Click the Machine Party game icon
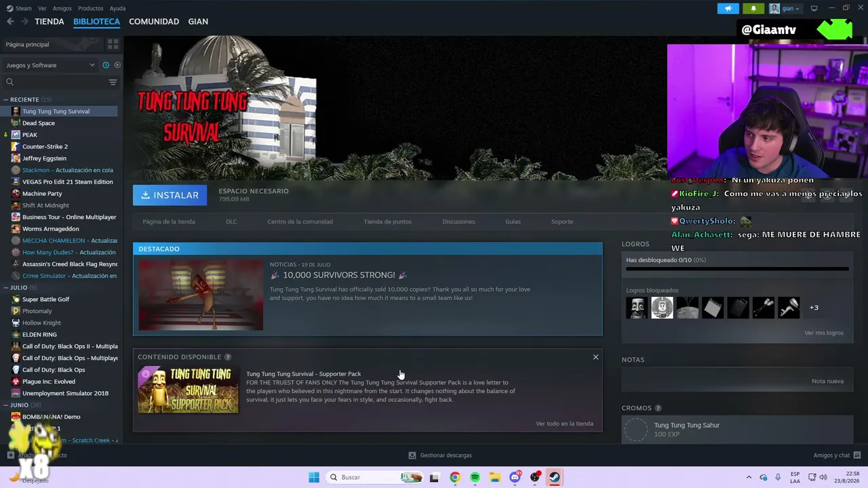Screen dimensions: 868x488 (x=16, y=193)
